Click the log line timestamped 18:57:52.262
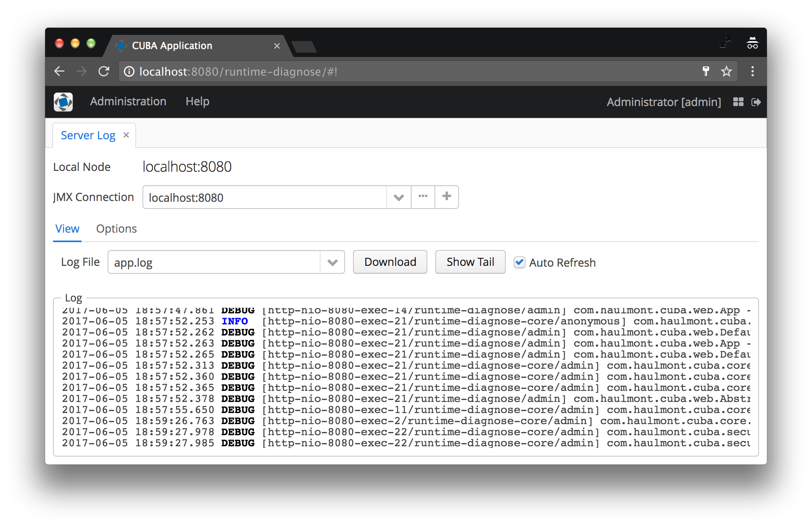 (406, 332)
